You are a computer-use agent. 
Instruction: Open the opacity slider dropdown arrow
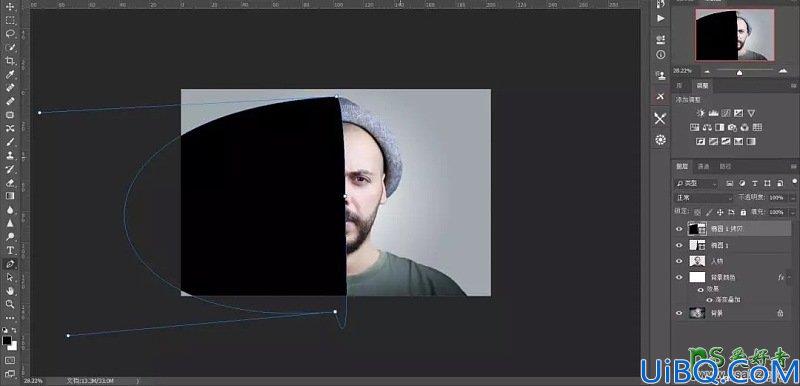pos(792,197)
